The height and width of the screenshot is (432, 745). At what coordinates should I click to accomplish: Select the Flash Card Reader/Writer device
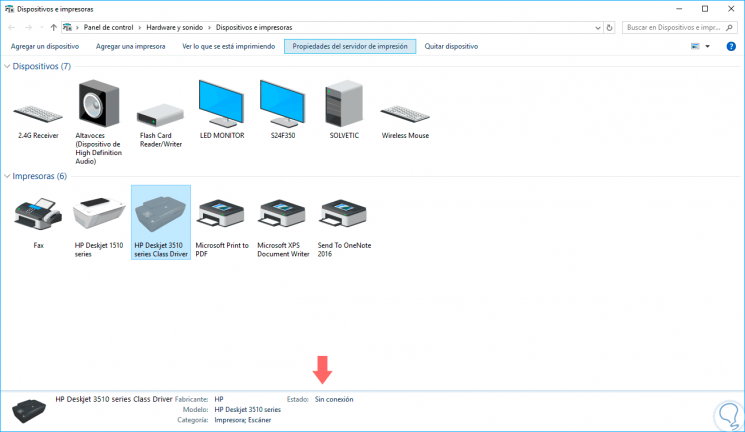pyautogui.click(x=161, y=115)
